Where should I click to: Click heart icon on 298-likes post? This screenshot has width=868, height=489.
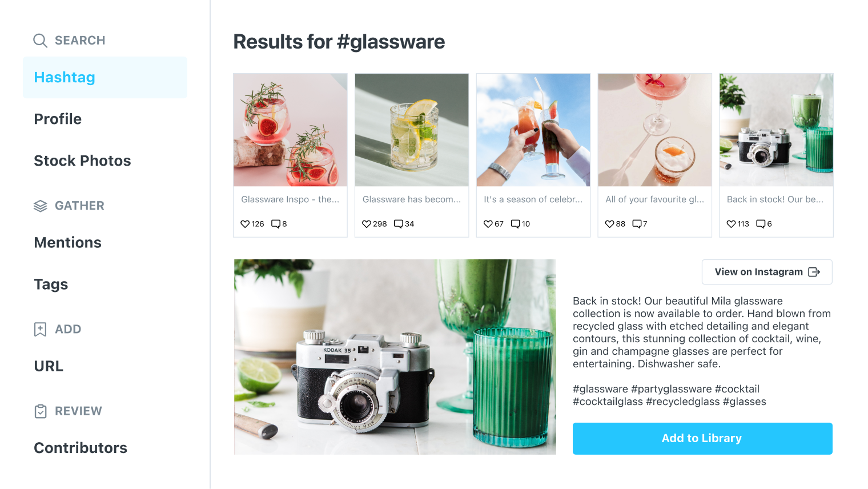(x=367, y=224)
